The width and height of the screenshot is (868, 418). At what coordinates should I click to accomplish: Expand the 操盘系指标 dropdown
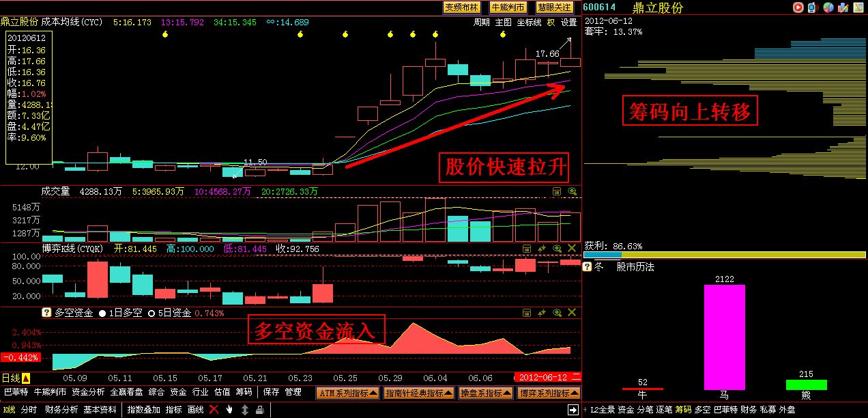pyautogui.click(x=485, y=393)
